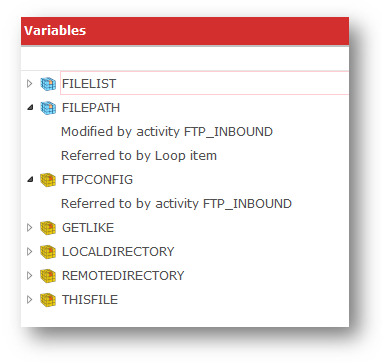
Task: Select the FILELIST variable label
Action: tap(89, 84)
